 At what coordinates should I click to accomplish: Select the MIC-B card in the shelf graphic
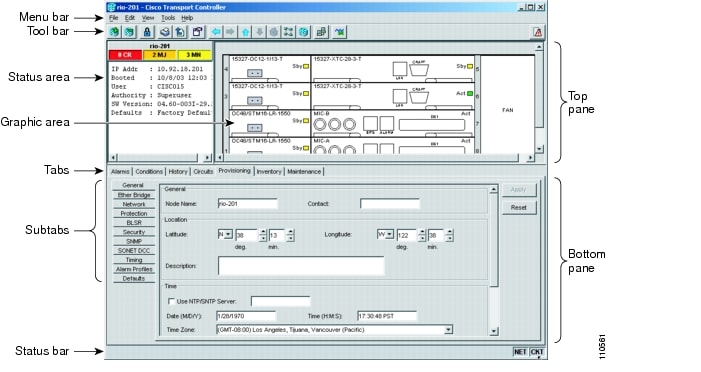pyautogui.click(x=393, y=123)
